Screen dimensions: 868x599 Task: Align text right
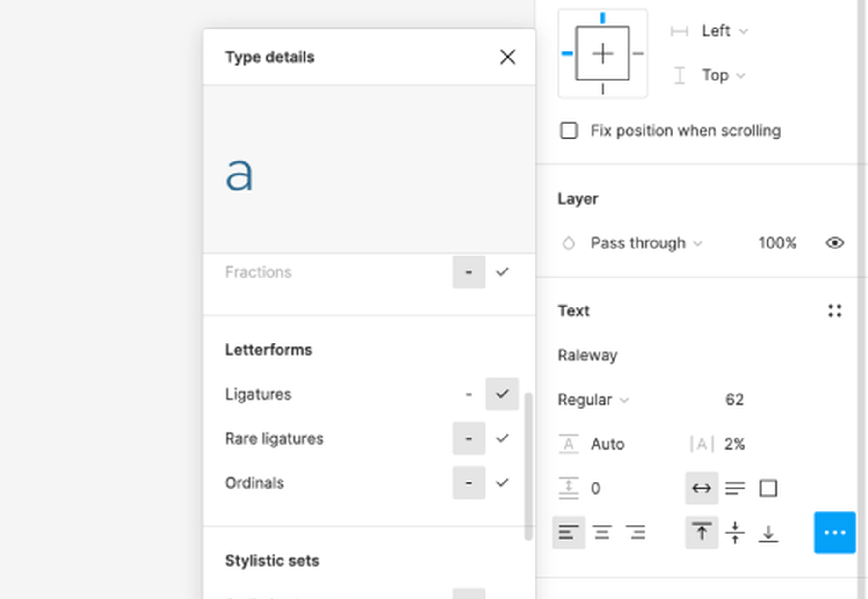point(636,533)
